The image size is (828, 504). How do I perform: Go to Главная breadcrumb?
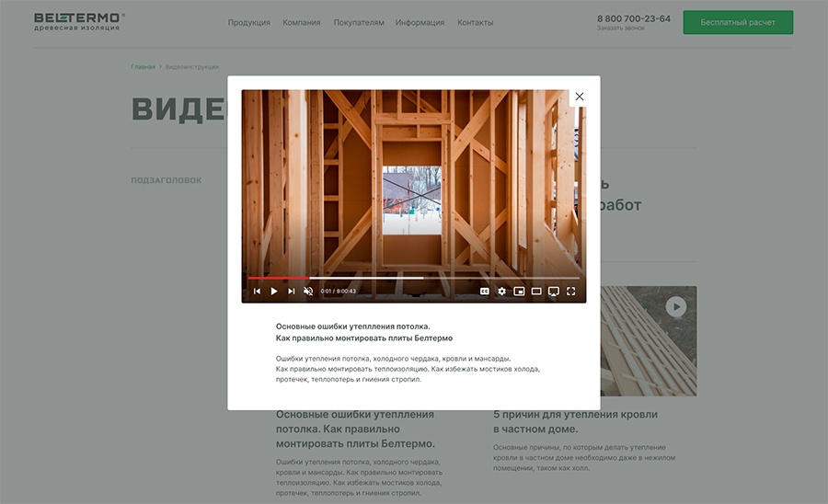144,67
